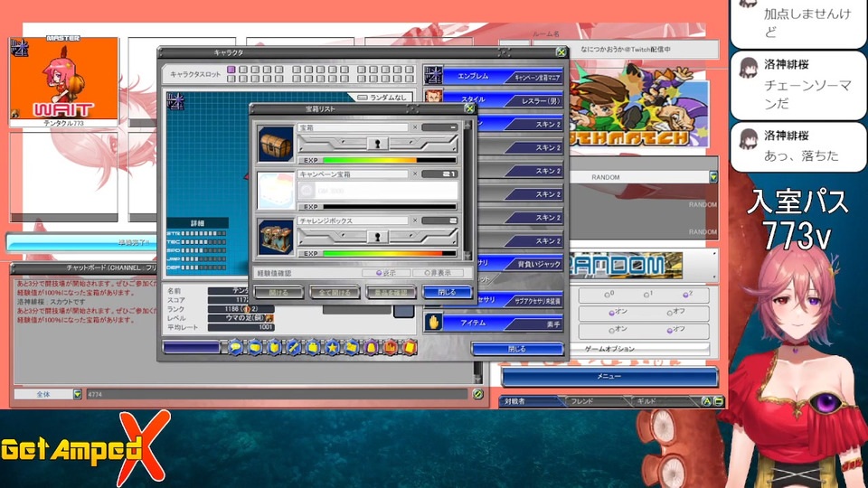
Task: Open the 背負いジャック accessory selector
Action: 521,264
